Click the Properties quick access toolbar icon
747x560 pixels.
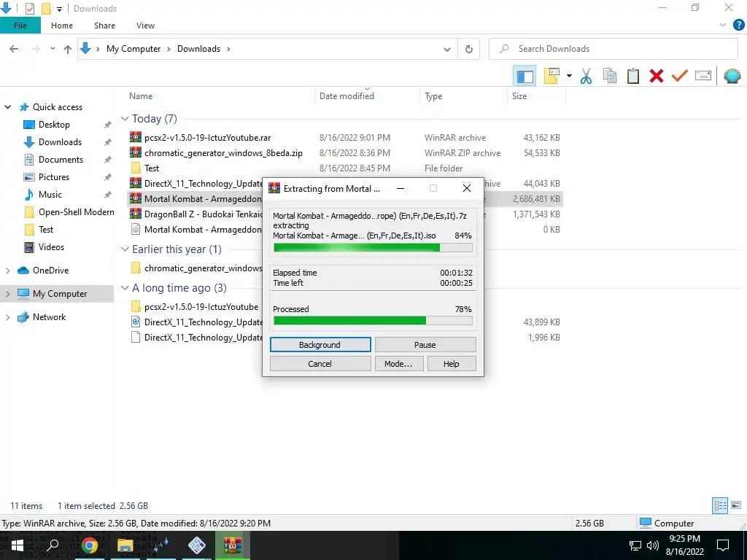point(29,9)
